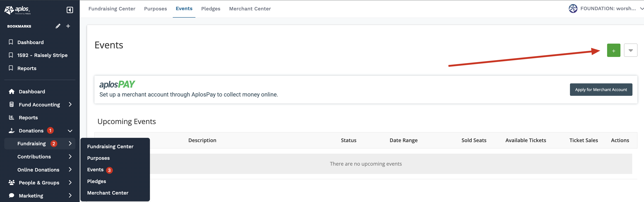Expand the Marketing menu
644x202 pixels.
tap(70, 195)
